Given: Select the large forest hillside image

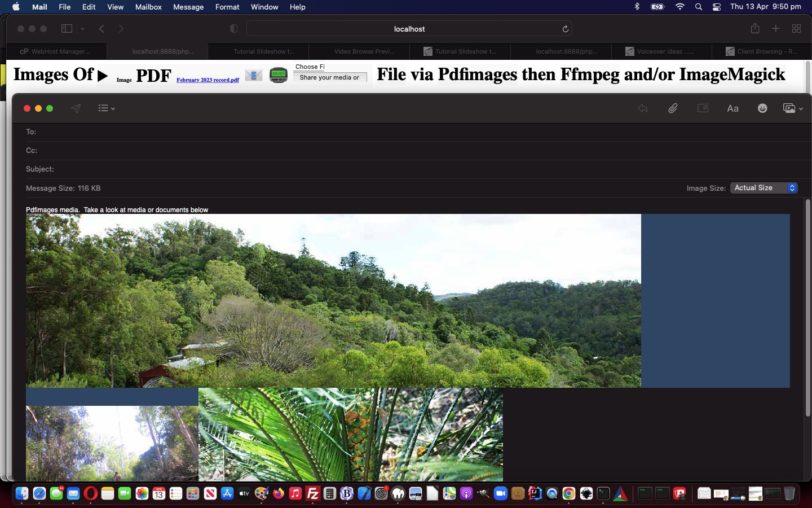Looking at the screenshot, I should (333, 300).
